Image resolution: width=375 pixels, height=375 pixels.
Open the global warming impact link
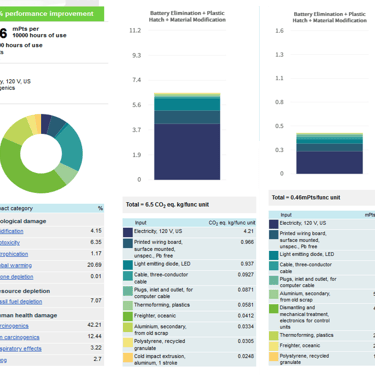tap(16, 265)
